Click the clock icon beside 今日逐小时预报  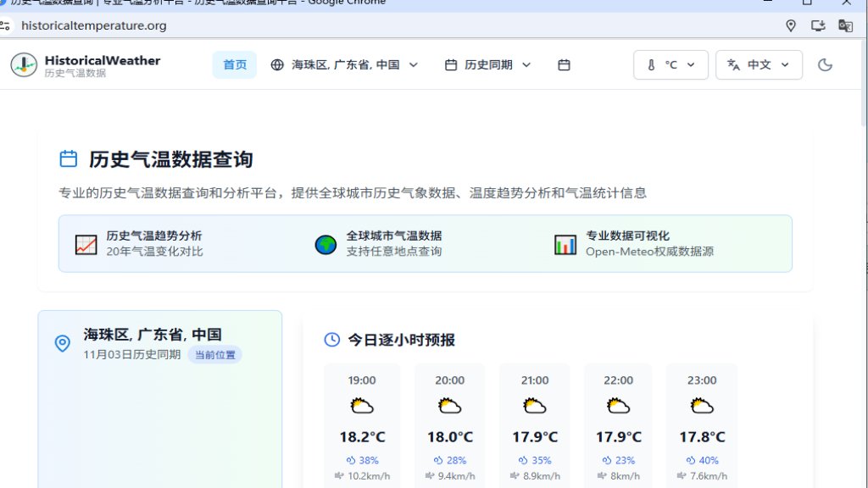(331, 340)
